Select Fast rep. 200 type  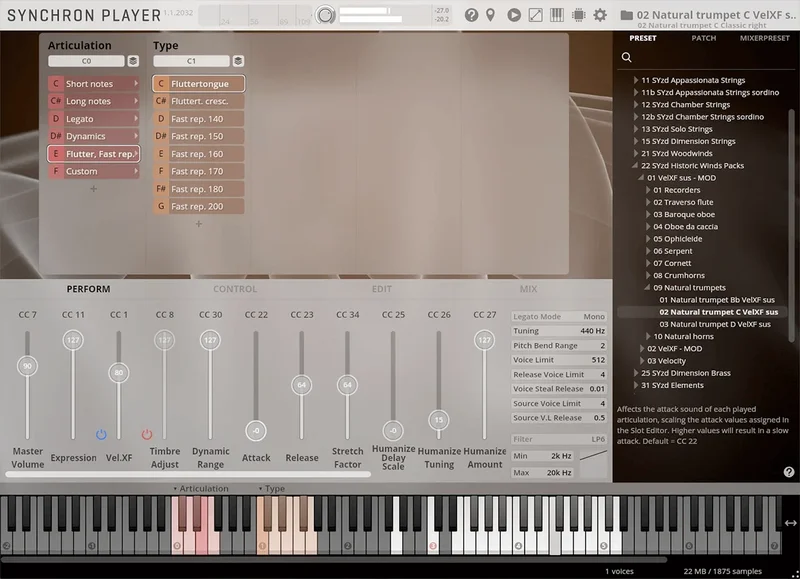[x=198, y=206]
